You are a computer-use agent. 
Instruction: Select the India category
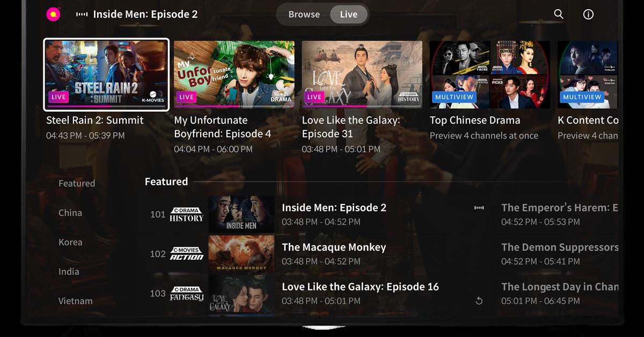69,272
